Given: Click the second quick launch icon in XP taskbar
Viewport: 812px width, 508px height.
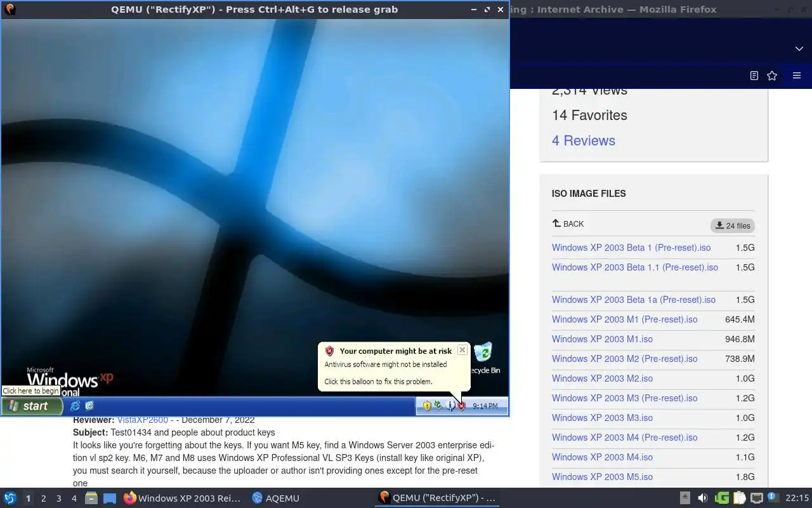Looking at the screenshot, I should [89, 406].
